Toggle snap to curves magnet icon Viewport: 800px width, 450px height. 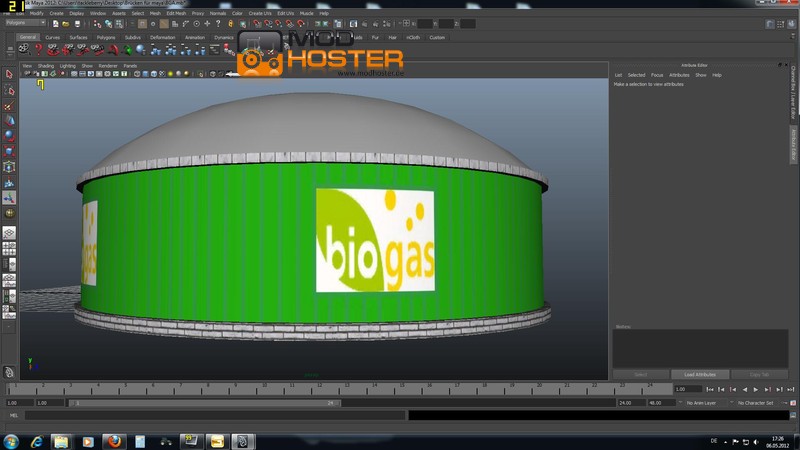click(268, 24)
